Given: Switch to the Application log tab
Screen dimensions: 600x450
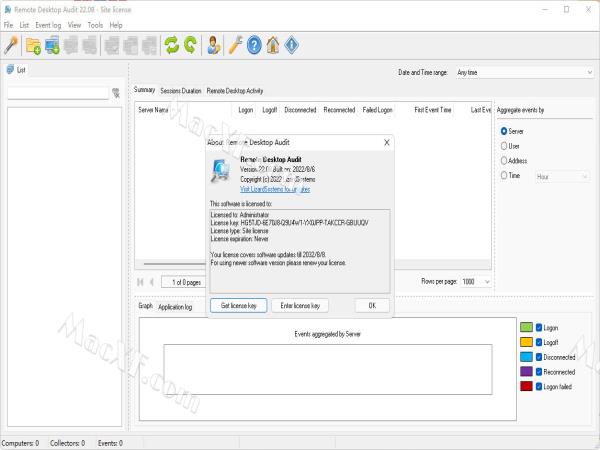Looking at the screenshot, I should 175,307.
